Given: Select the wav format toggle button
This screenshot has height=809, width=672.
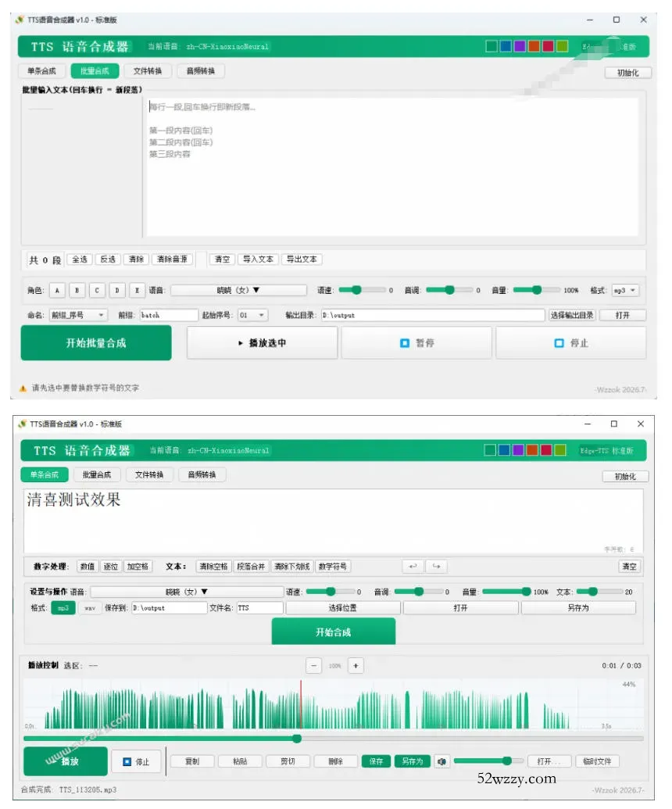Looking at the screenshot, I should pos(90,608).
